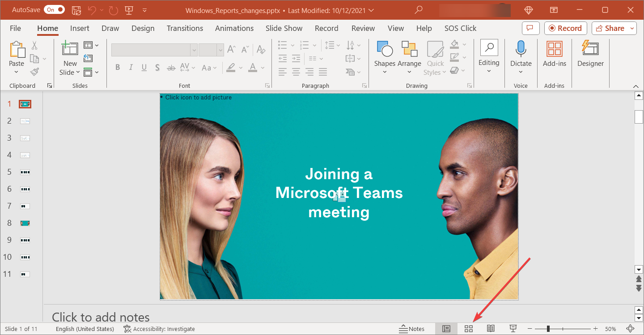This screenshot has width=644, height=335.
Task: Click Accessibility: Investigate in status bar
Action: (159, 329)
